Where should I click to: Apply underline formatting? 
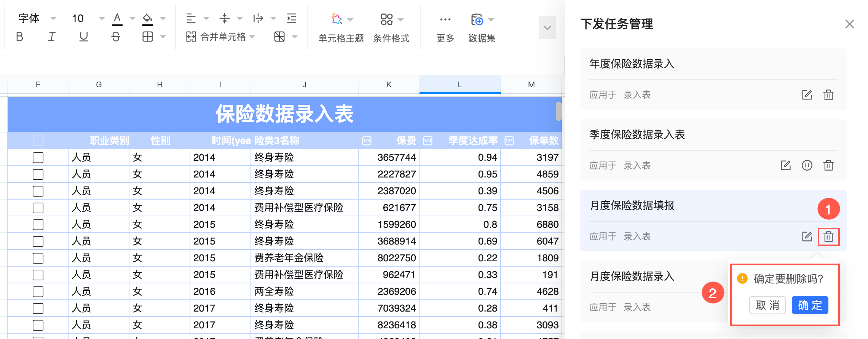[84, 37]
